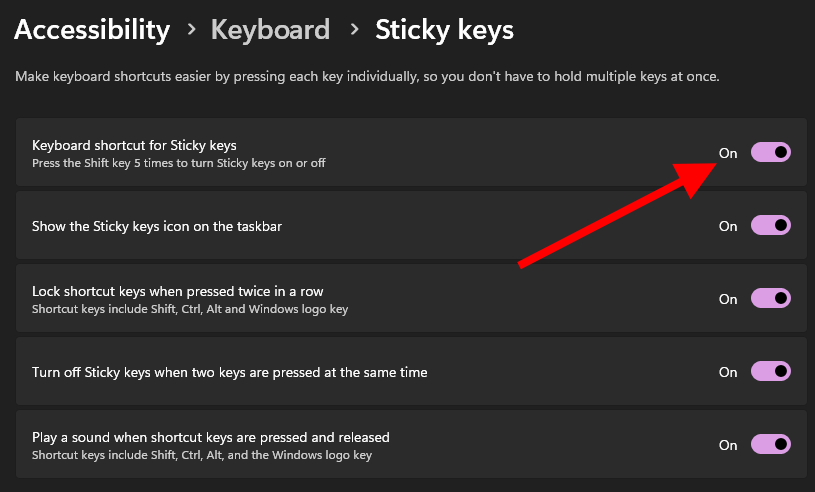This screenshot has width=815, height=492.
Task: Toggle Lock shortcut keys when pressed twice
Action: click(x=771, y=299)
